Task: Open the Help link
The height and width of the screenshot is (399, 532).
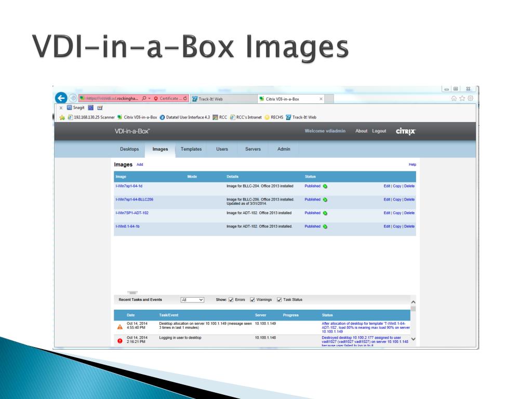Action: (x=413, y=165)
